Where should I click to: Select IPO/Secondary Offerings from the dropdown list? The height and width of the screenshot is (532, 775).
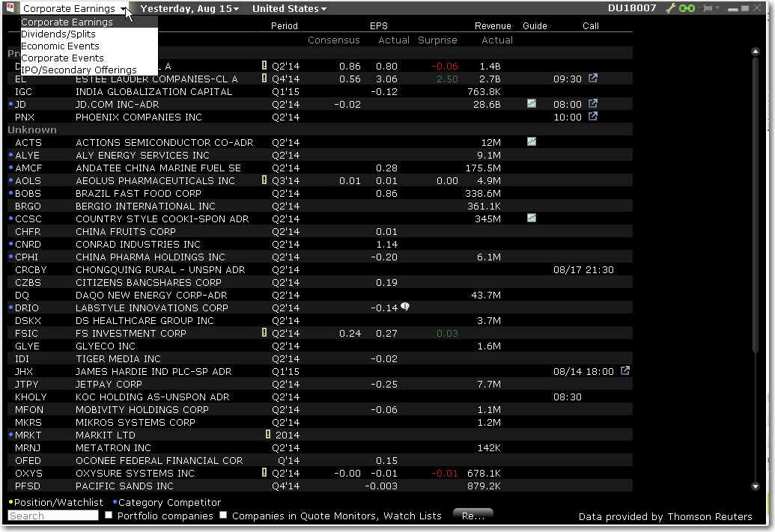(89, 70)
